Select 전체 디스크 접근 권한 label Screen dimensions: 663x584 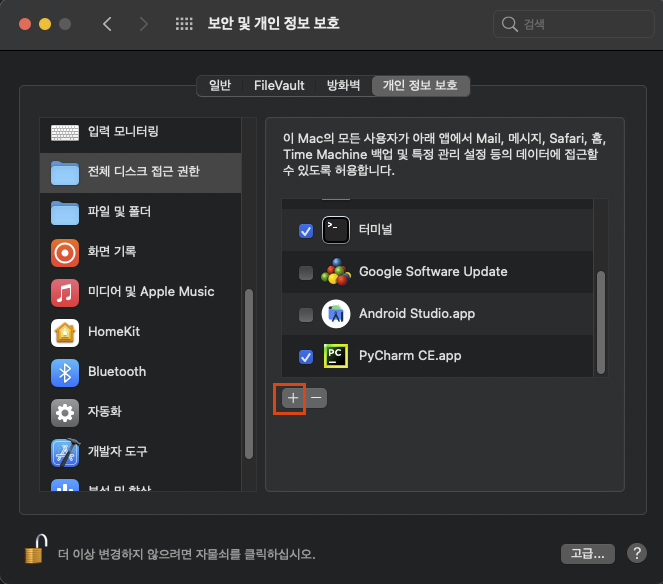coord(143,171)
